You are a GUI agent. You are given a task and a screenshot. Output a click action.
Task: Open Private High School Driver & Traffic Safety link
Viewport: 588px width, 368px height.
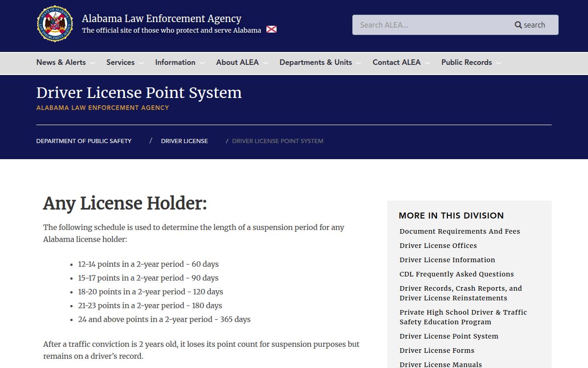(463, 317)
